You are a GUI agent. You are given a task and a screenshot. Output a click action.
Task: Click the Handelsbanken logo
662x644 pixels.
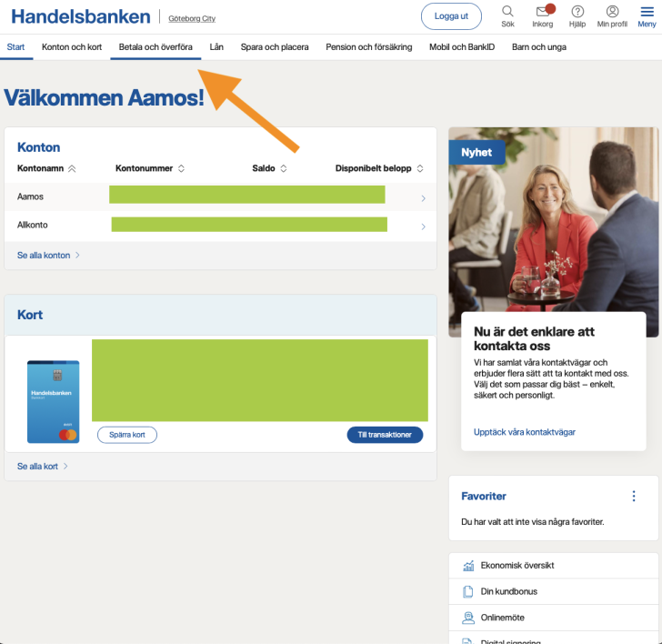point(81,16)
